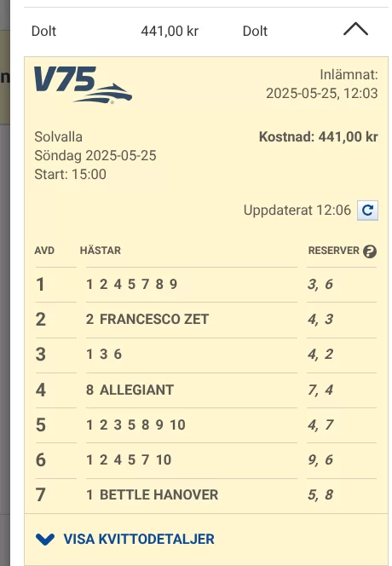
Task: Click the Kostnad: 441,00 kr text
Action: (x=319, y=136)
